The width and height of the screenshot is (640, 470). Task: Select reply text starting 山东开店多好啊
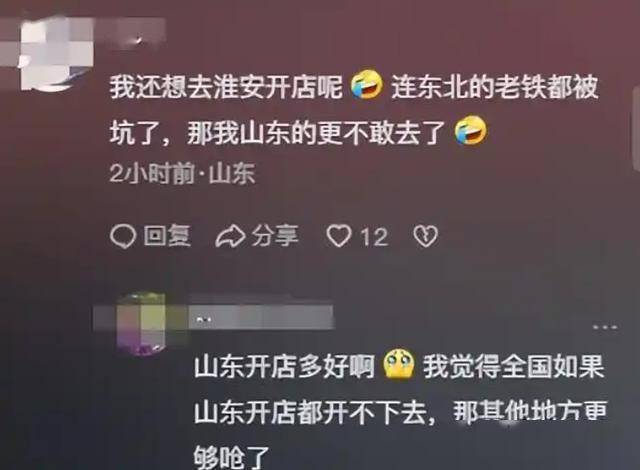pyautogui.click(x=400, y=410)
